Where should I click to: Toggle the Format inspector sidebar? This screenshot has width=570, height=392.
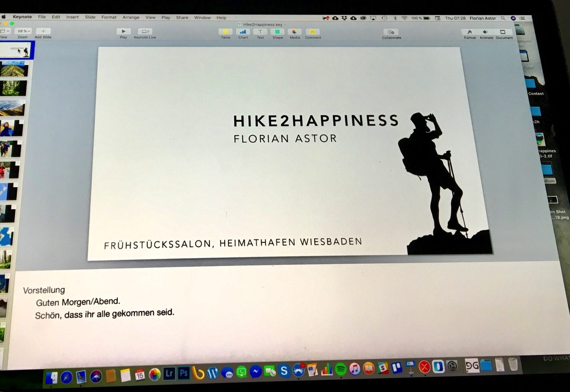[470, 32]
